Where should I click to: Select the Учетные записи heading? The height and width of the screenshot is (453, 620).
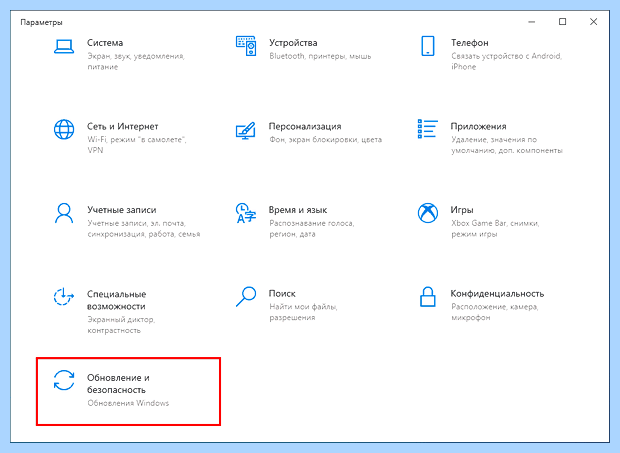tap(122, 210)
